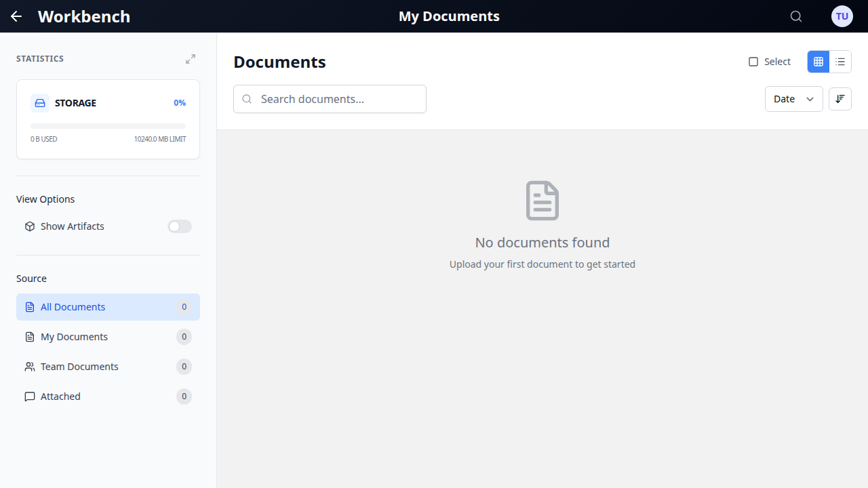868x488 pixels.
Task: Click the 0% storage percentage link
Action: (180, 102)
